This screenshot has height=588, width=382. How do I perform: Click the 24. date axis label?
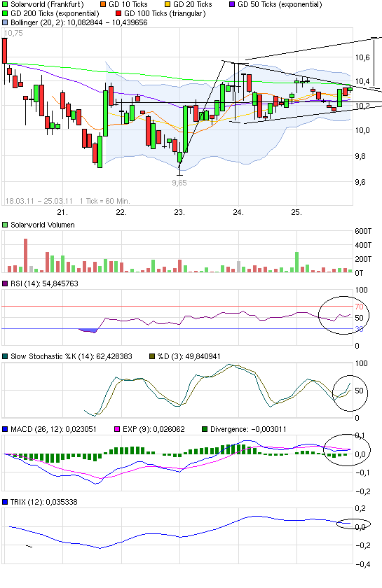(238, 213)
